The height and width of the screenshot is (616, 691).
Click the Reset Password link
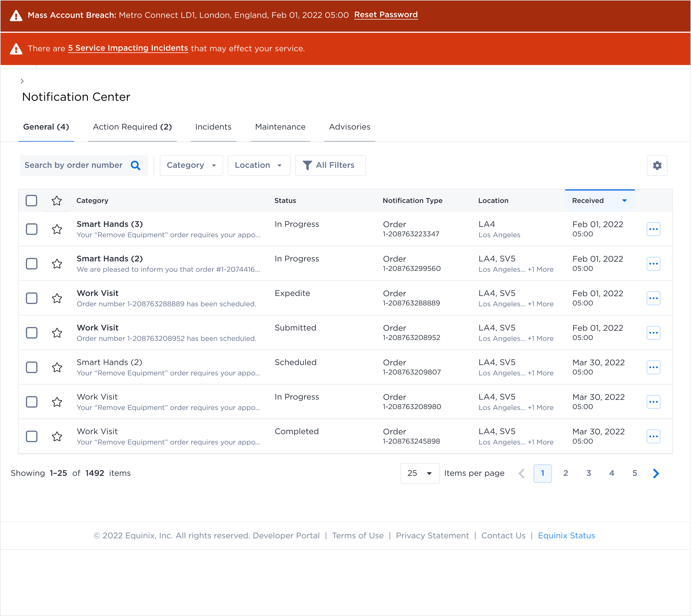point(386,15)
